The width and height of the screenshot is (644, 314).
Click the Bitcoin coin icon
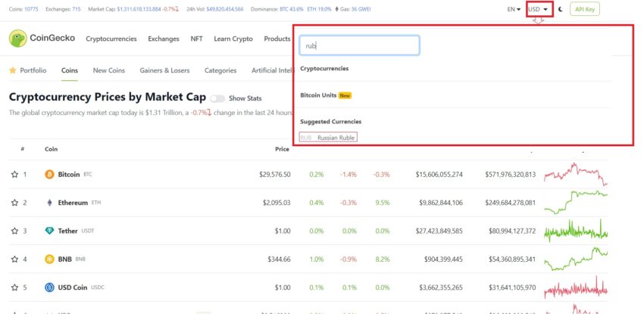49,174
